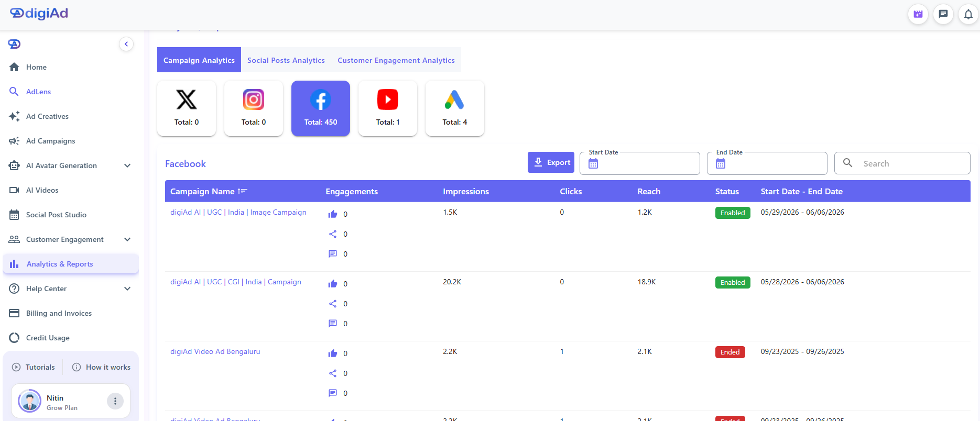Click likes icon for CGI Campaign row
Screen dimensions: 980x421
coord(333,284)
